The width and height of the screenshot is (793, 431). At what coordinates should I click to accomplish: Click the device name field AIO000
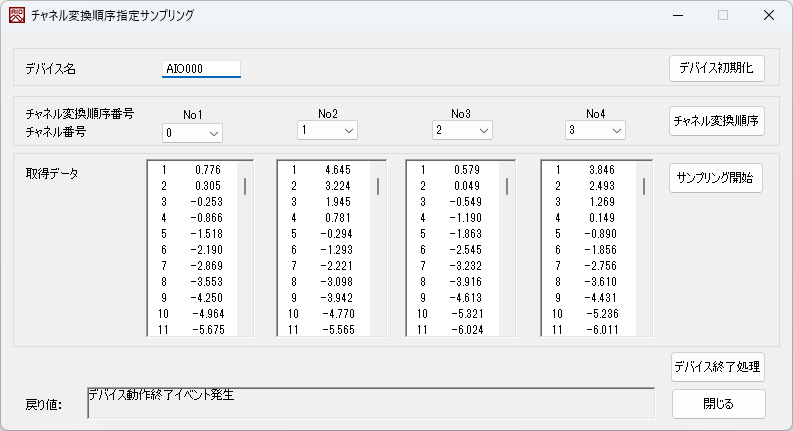click(201, 69)
